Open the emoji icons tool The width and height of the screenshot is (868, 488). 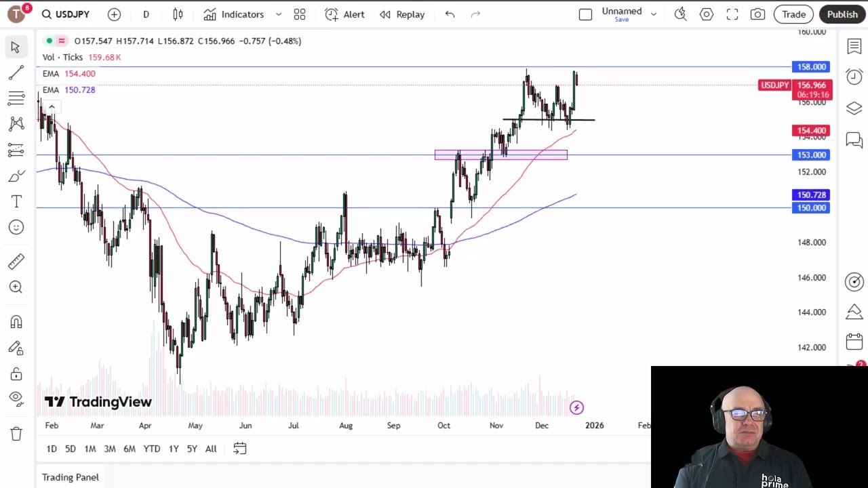pyautogui.click(x=16, y=227)
